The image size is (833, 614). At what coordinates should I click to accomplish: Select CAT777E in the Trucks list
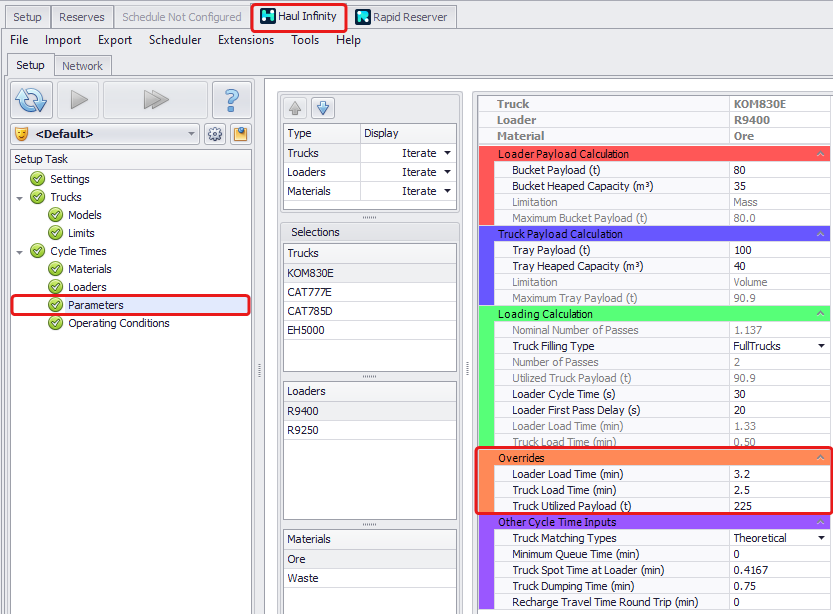[x=309, y=292]
